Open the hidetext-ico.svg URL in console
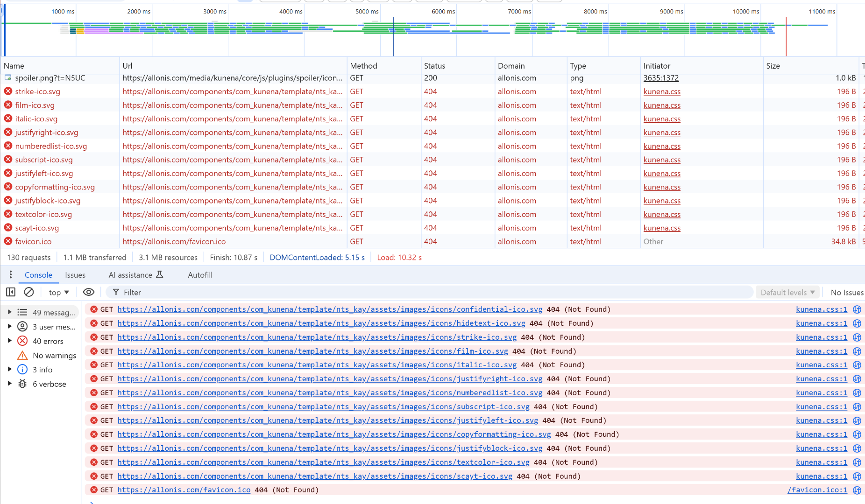Image resolution: width=865 pixels, height=504 pixels. (x=321, y=323)
